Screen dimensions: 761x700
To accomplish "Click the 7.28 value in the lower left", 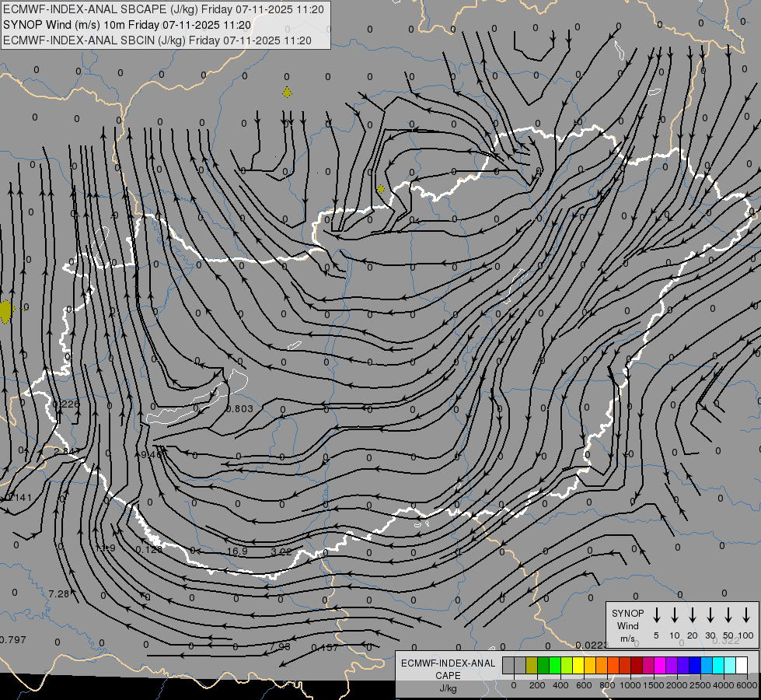I will (x=59, y=593).
